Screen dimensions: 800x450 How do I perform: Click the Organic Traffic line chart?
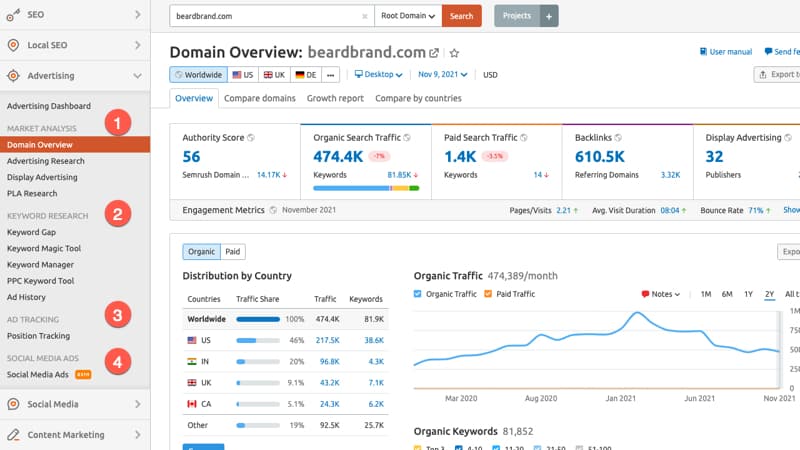[597, 348]
